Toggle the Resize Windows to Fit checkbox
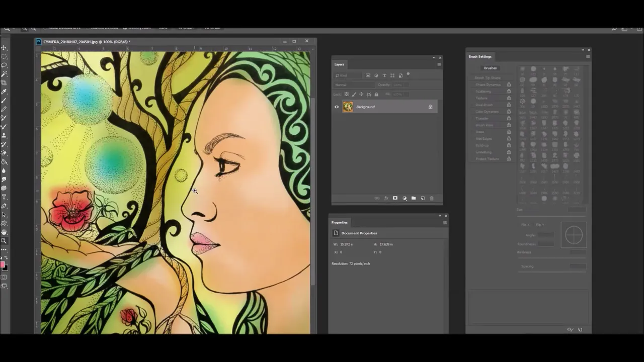This screenshot has height=362, width=644. [x=45, y=28]
